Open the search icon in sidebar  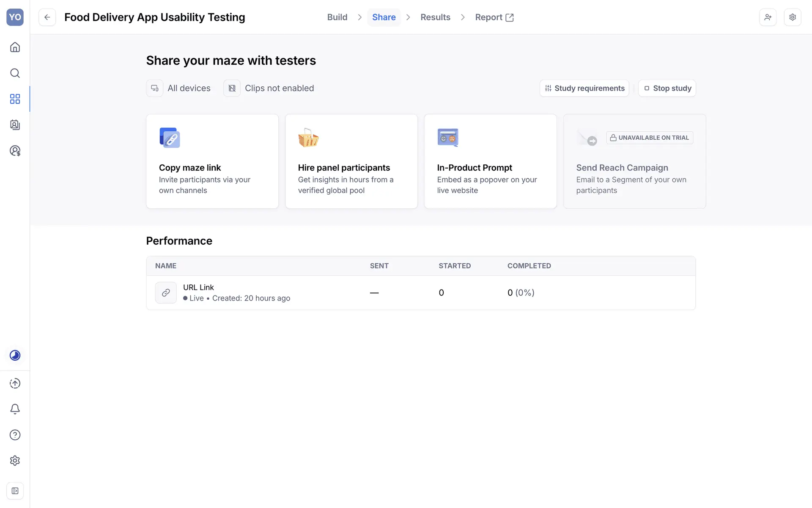(x=15, y=73)
